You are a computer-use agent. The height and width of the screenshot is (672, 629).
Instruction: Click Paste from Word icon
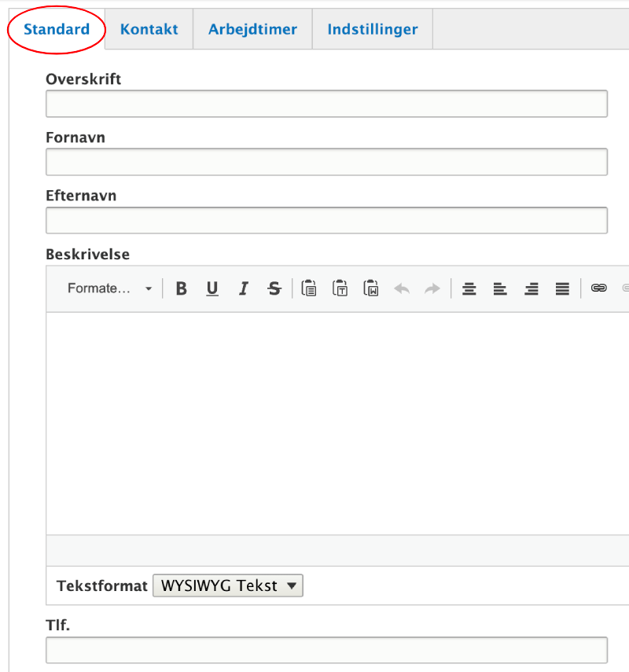coord(371,288)
